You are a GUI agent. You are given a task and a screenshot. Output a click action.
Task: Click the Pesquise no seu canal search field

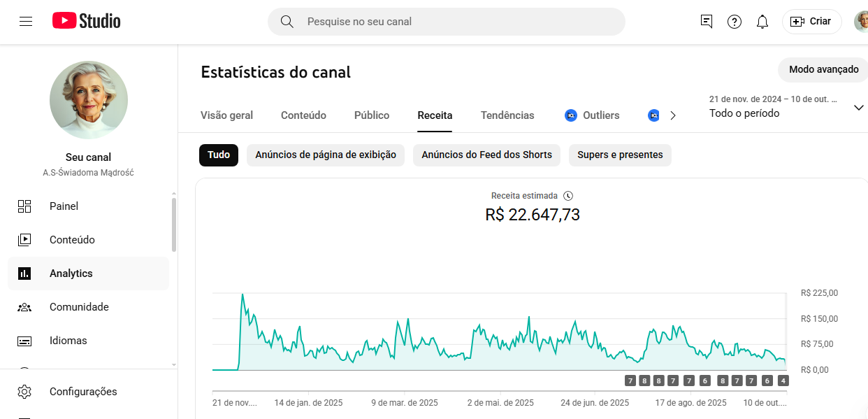pos(447,22)
